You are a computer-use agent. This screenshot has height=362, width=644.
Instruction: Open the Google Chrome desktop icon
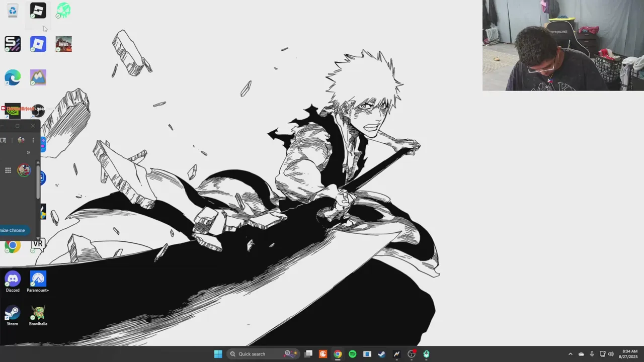coord(13,246)
